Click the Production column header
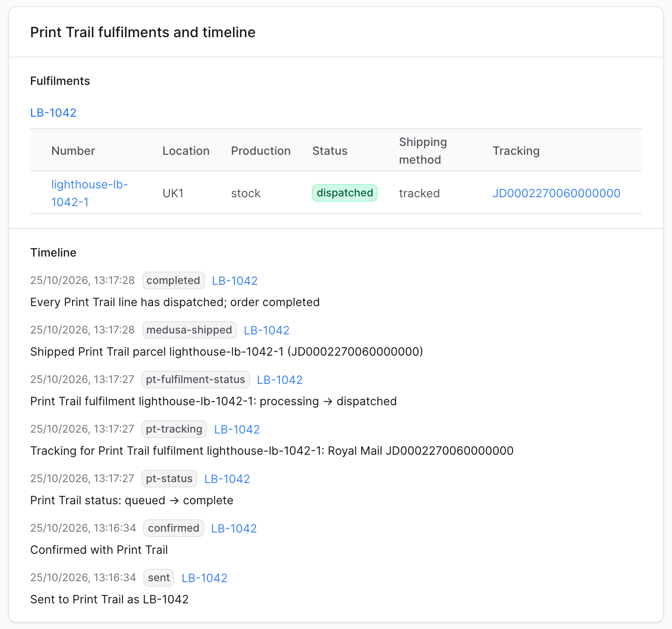The image size is (672, 629). (x=261, y=151)
